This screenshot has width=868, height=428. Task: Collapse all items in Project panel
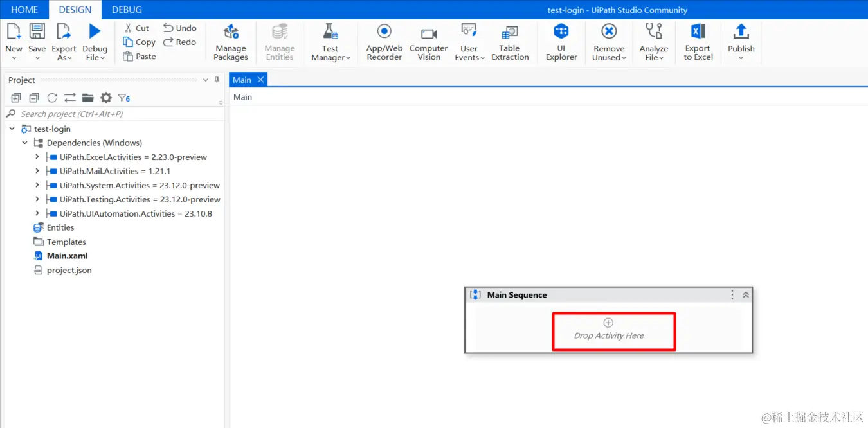pyautogui.click(x=34, y=98)
